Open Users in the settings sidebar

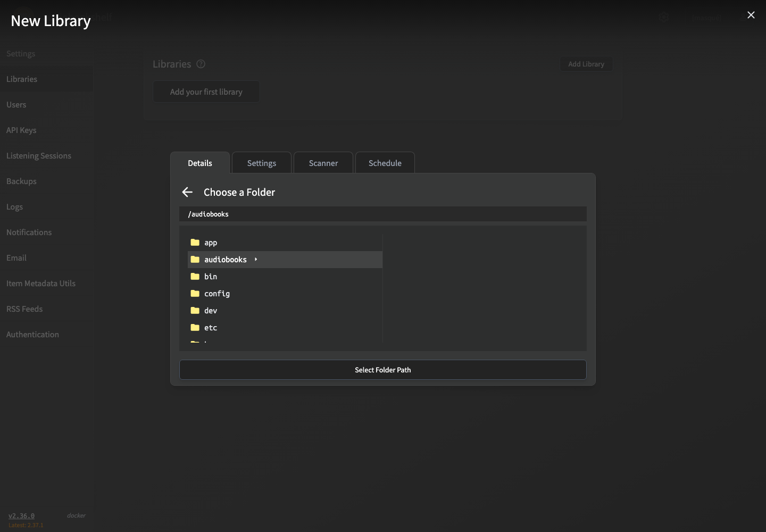(x=47, y=104)
